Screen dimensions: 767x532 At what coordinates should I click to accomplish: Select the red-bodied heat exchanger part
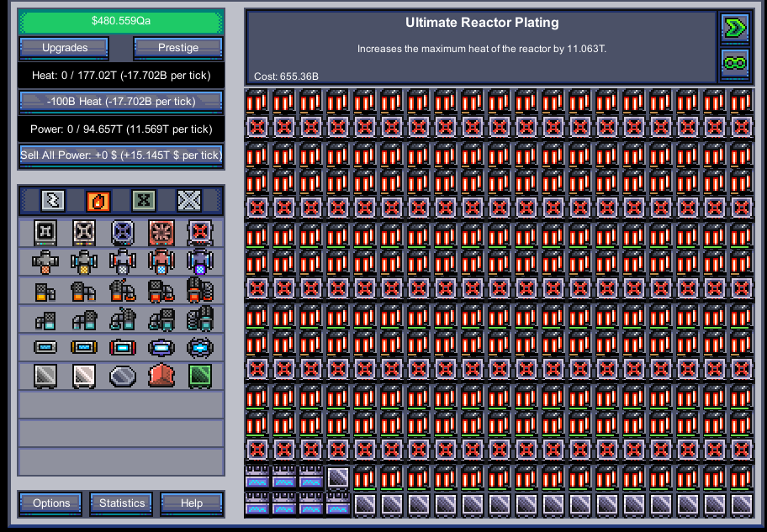(161, 261)
